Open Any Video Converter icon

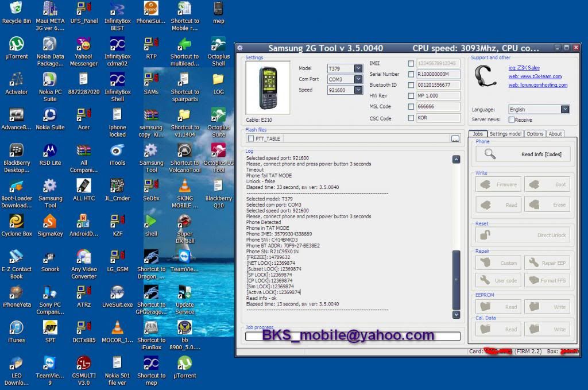point(84,265)
